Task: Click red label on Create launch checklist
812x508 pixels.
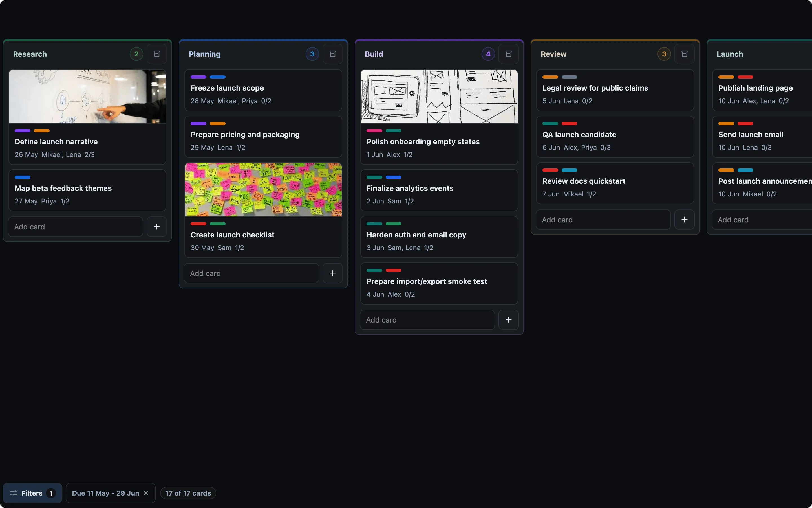Action: coord(198,224)
